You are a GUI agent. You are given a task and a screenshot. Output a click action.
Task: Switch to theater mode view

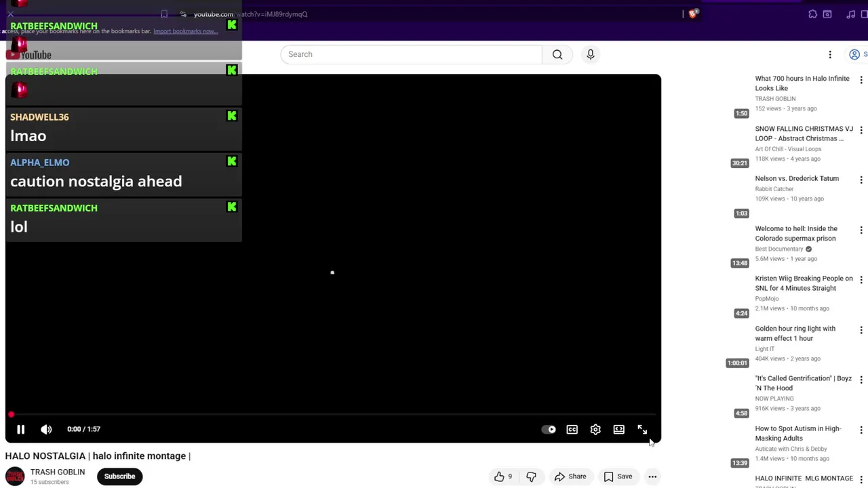[x=619, y=429]
